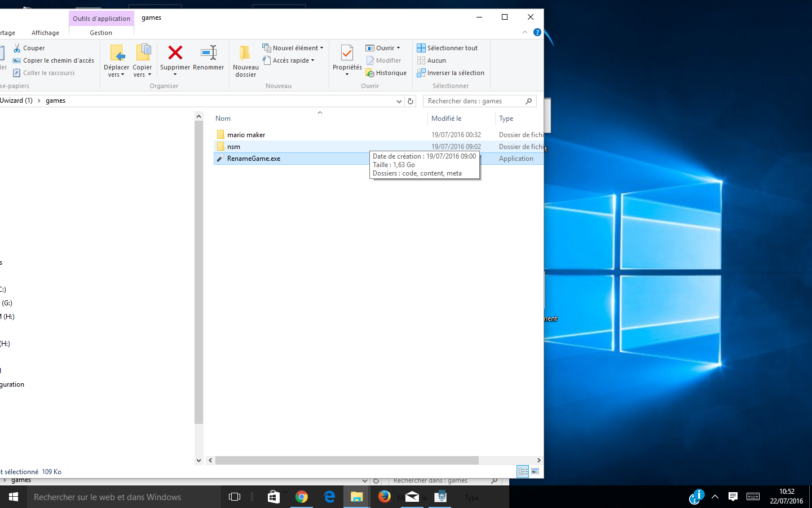Open the Affichage ribbon tab
The height and width of the screenshot is (508, 812).
coord(45,33)
